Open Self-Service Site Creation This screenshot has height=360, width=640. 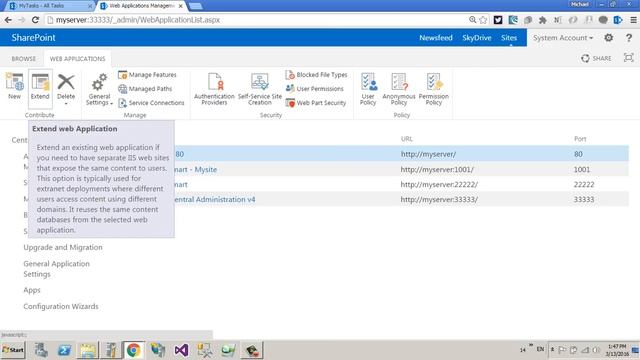260,89
